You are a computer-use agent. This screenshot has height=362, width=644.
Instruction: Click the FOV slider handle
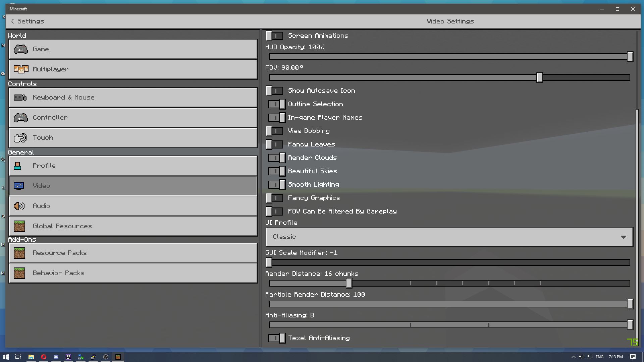coord(539,77)
